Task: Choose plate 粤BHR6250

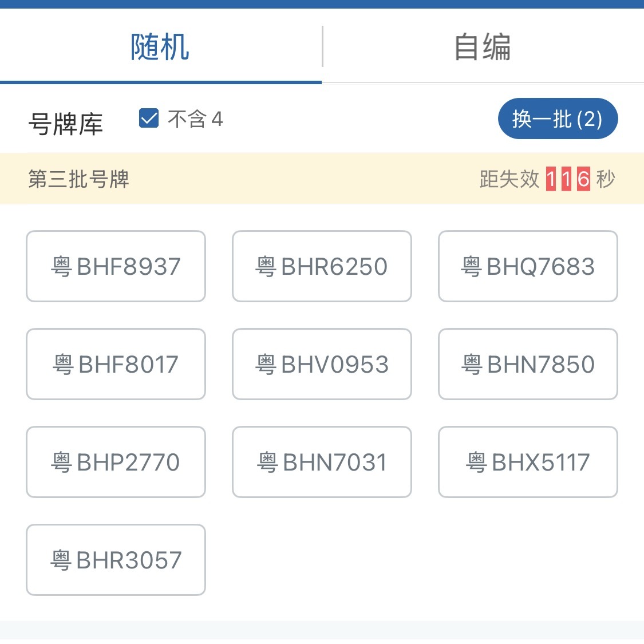Action: point(322,266)
